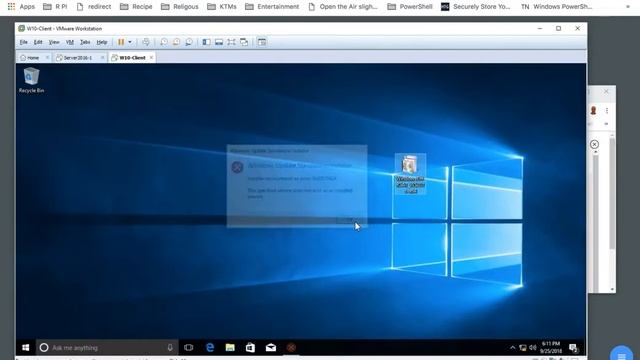Open the Help menu in VMware Workstation
The width and height of the screenshot is (640, 360).
102,42
